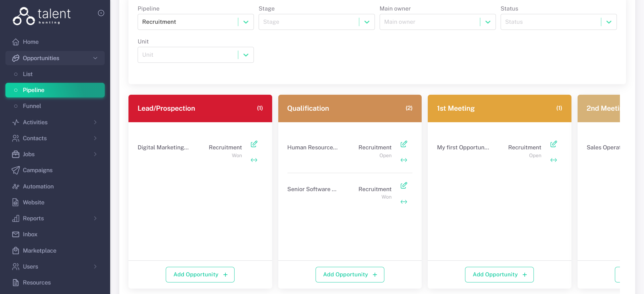
Task: Open the Stage filter dropdown
Action: click(x=316, y=22)
